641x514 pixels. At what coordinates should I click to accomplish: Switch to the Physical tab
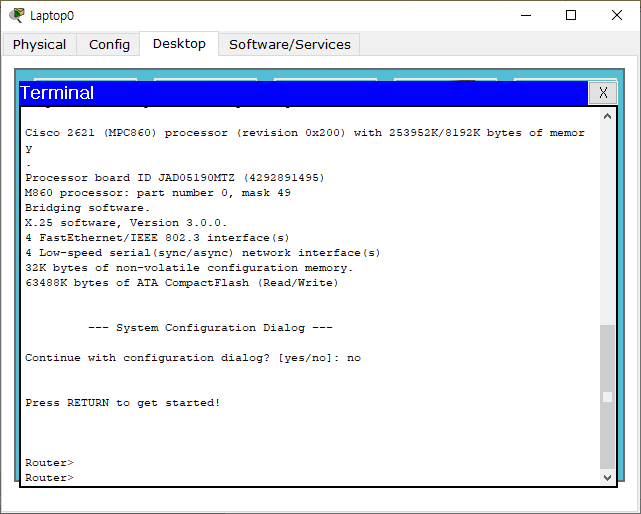tap(39, 44)
